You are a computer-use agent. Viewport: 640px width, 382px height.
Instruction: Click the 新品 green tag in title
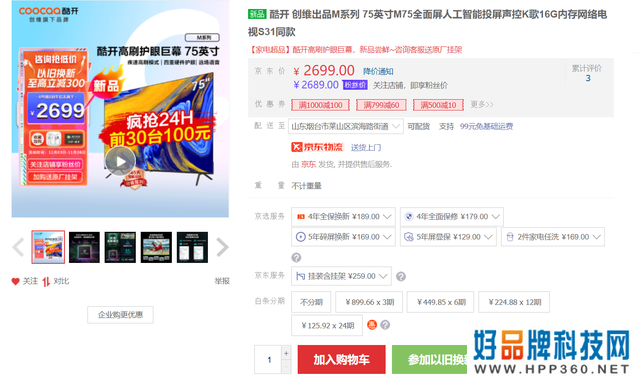(257, 14)
